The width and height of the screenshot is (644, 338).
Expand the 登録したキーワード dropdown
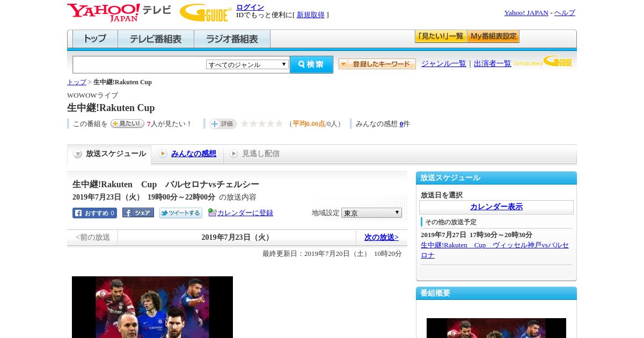pyautogui.click(x=377, y=64)
